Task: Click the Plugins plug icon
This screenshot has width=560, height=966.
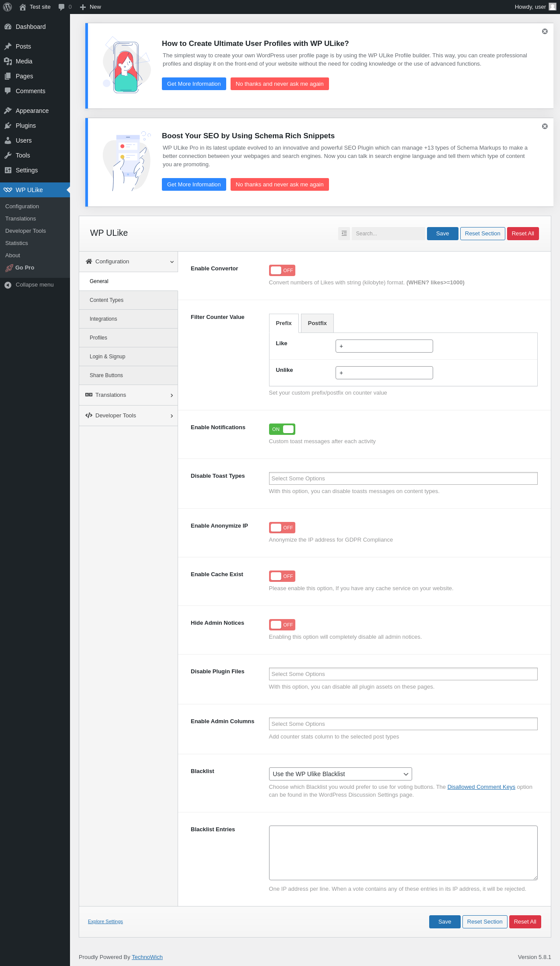Action: [8, 126]
